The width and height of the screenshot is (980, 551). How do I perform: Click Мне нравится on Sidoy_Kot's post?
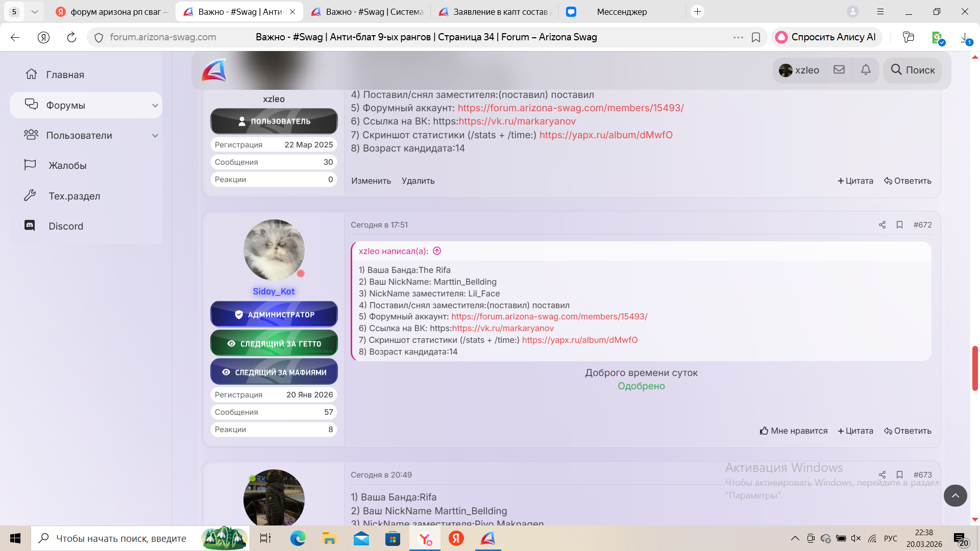(x=793, y=431)
